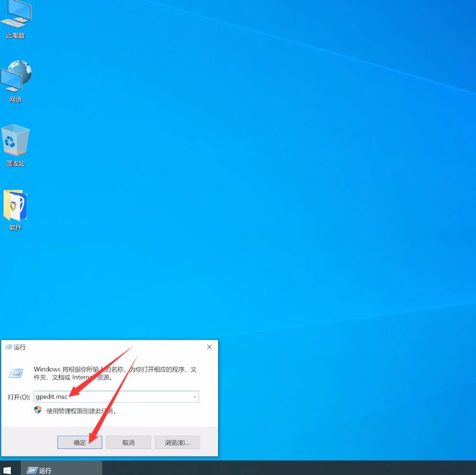Click the 确定 button in Run dialog

(x=79, y=442)
